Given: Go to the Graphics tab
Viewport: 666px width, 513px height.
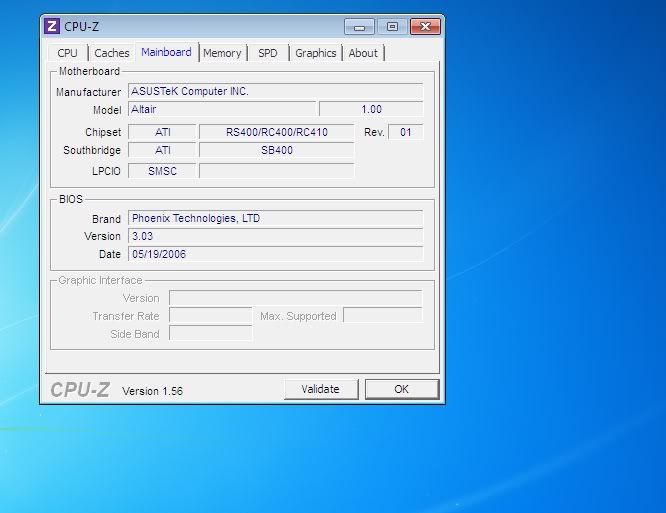Looking at the screenshot, I should pyautogui.click(x=316, y=53).
